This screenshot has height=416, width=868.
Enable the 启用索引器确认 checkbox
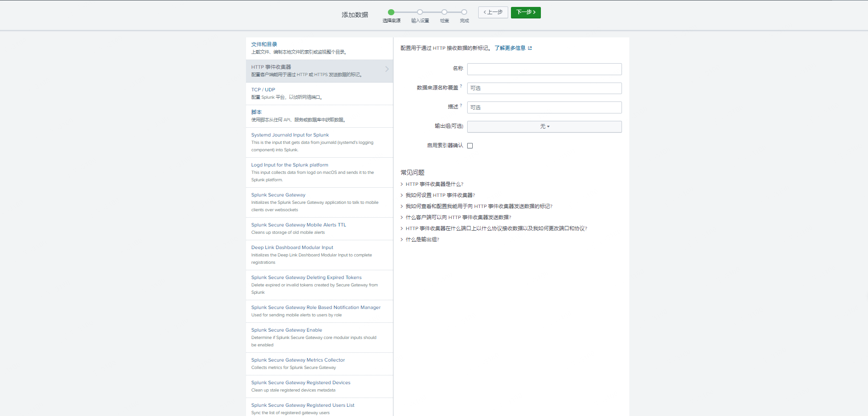[x=470, y=146]
